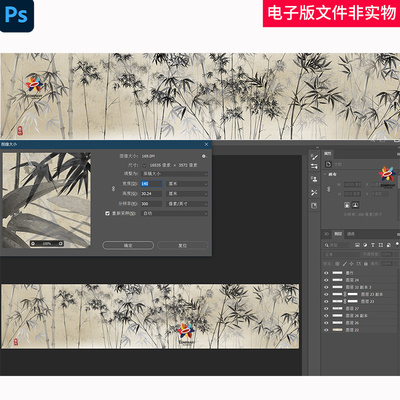This screenshot has height=400, width=400.
Task: Select the layer 28 copy row
Action: click(360, 316)
